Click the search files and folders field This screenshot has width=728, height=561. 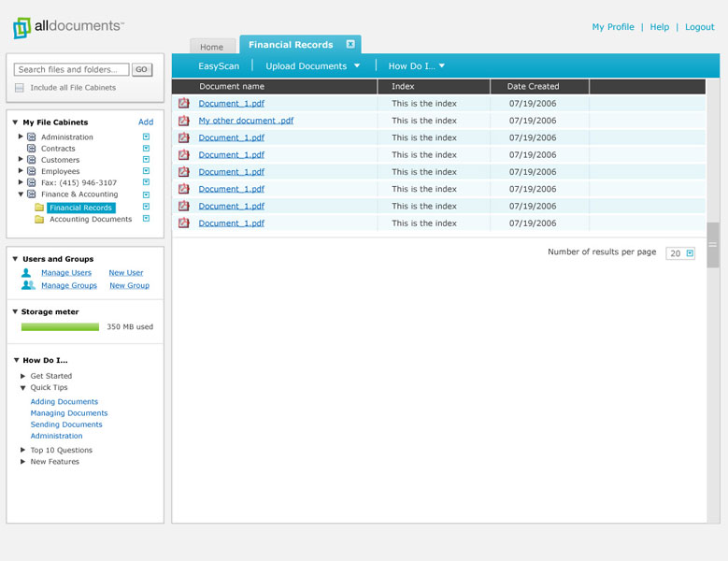pos(72,69)
